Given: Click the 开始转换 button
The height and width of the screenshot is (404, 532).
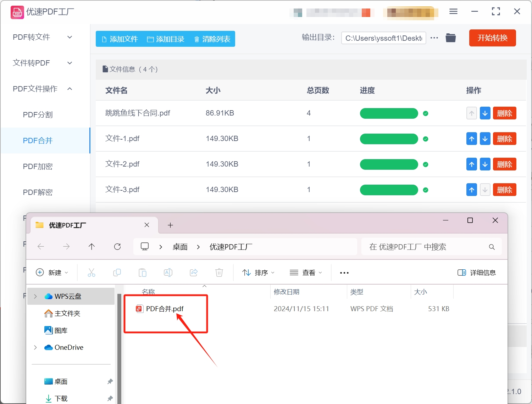Looking at the screenshot, I should point(492,38).
